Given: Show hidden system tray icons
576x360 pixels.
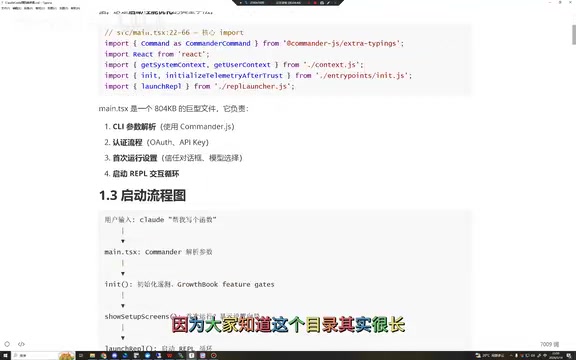Looking at the screenshot, I should coord(511,355).
